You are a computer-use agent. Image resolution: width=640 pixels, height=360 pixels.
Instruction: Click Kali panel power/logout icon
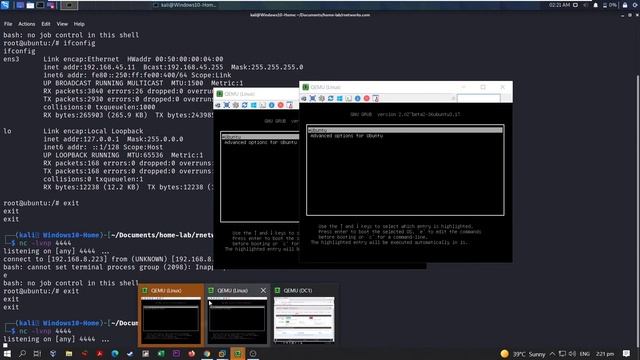(636, 5)
